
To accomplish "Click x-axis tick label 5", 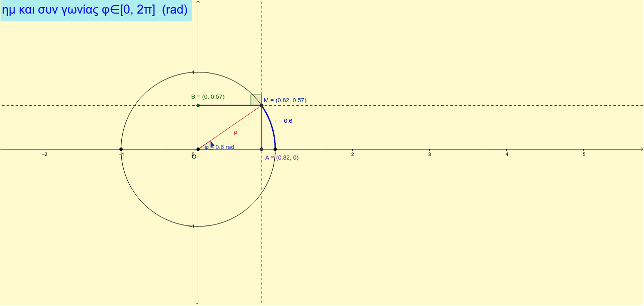I will click(584, 154).
